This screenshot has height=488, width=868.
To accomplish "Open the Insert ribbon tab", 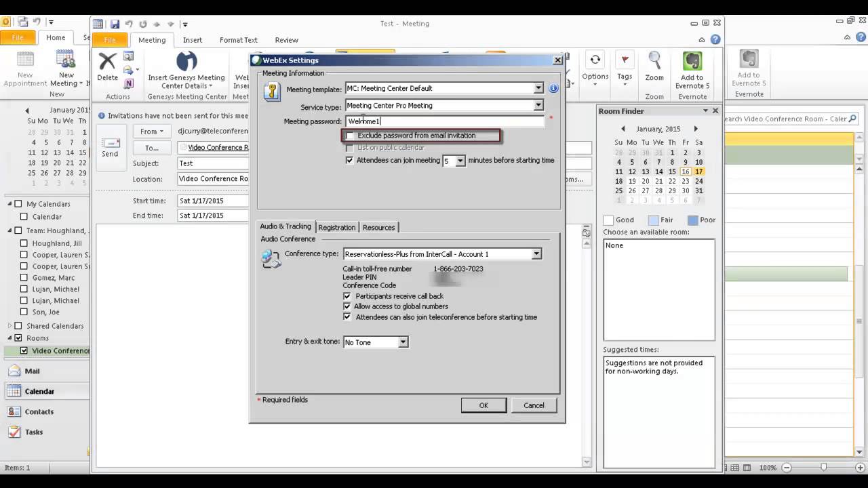I will point(193,40).
